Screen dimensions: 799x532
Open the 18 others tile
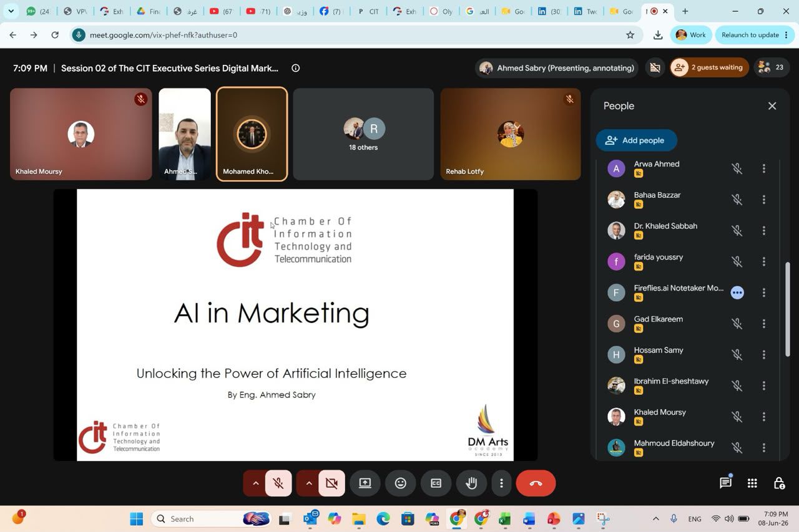point(363,134)
